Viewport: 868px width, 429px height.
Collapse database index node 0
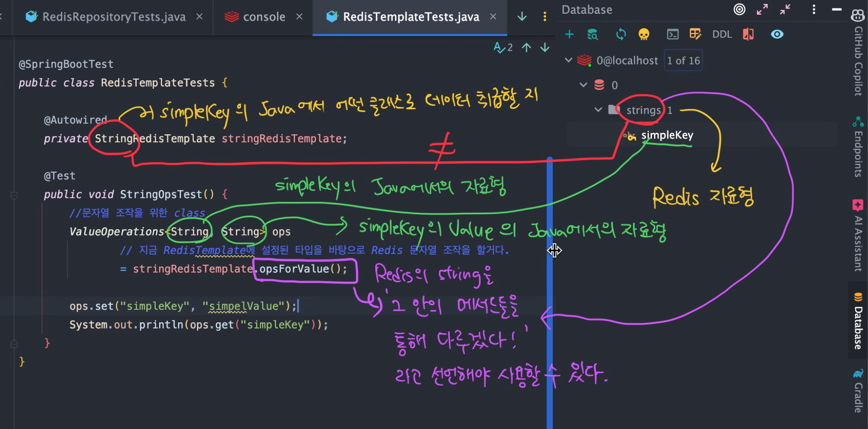(583, 85)
